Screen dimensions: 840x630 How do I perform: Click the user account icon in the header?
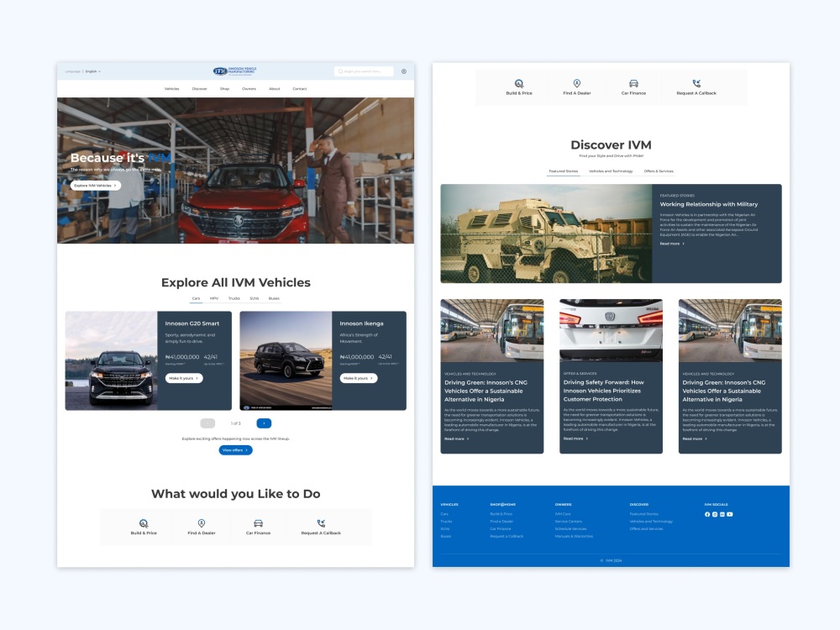click(404, 71)
